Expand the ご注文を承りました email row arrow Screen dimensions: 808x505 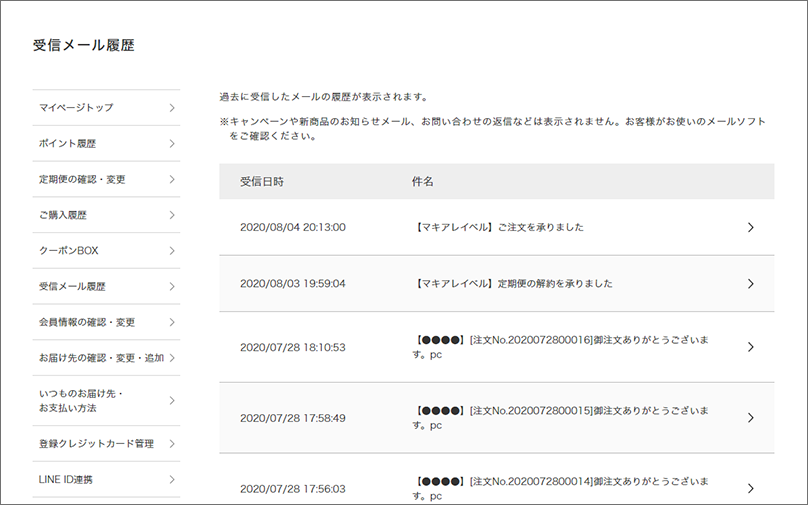coord(751,227)
